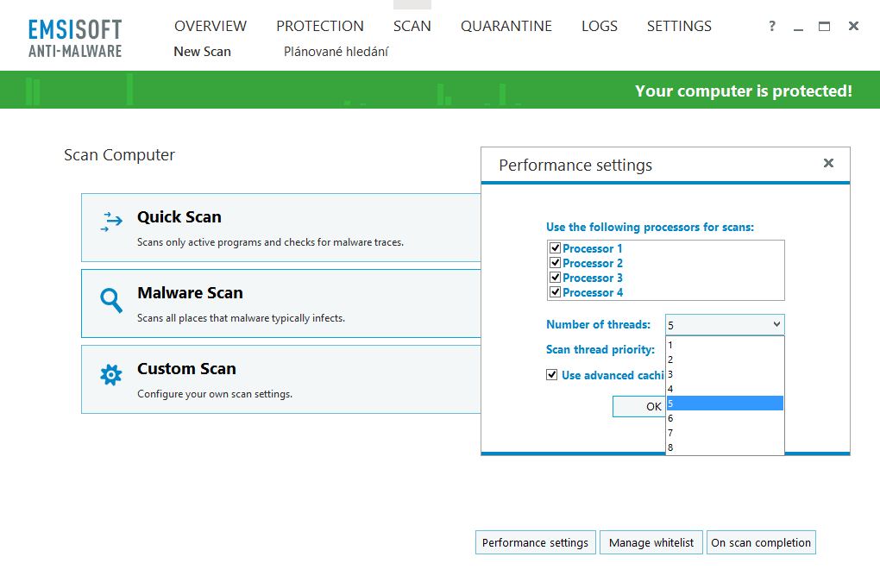Toggle the Use advanced caching checkbox
Image resolution: width=880 pixels, height=588 pixels.
552,375
